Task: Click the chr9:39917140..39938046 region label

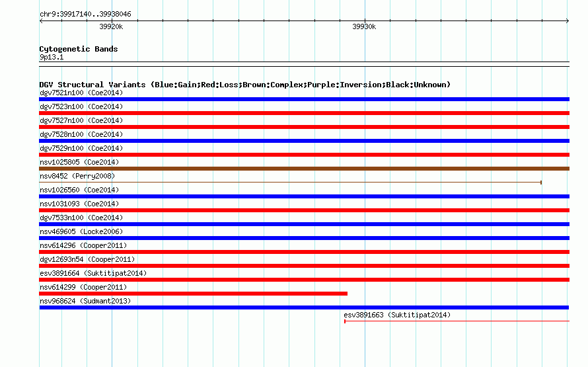Action: point(85,14)
